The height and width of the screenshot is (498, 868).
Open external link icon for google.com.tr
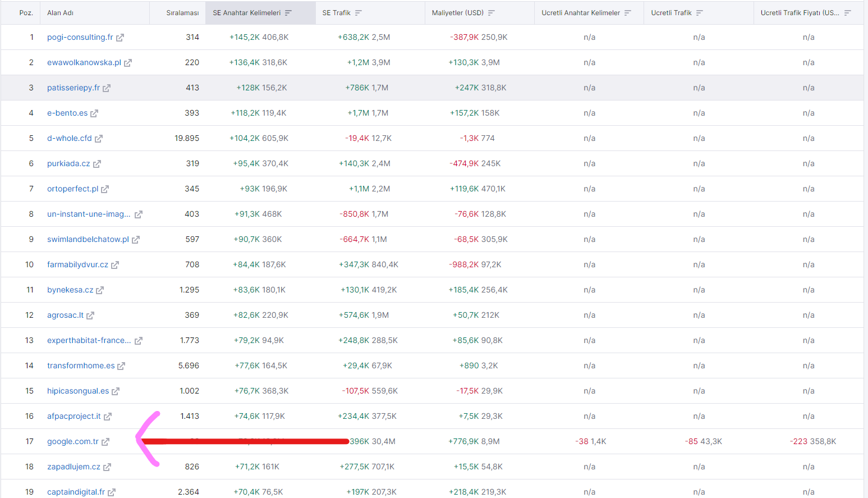coord(105,442)
